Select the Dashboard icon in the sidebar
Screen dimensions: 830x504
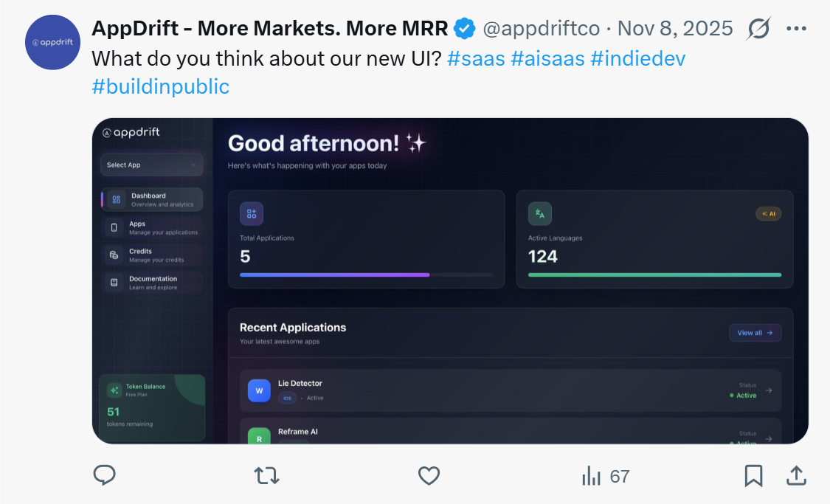(x=115, y=199)
